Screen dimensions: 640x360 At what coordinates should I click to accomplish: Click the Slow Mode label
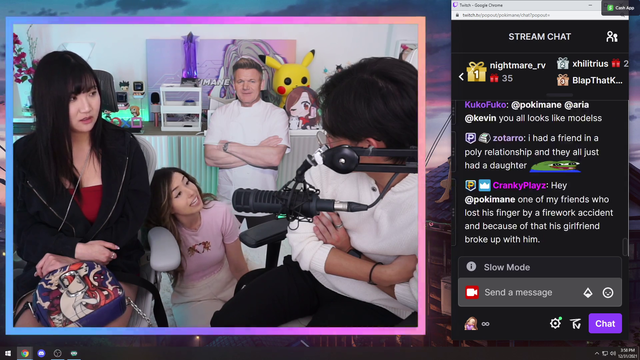(507, 267)
